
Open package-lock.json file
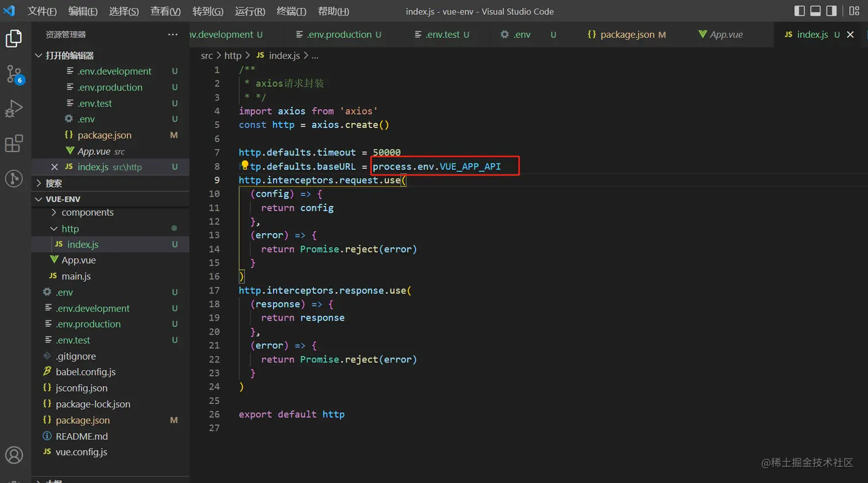point(110,404)
